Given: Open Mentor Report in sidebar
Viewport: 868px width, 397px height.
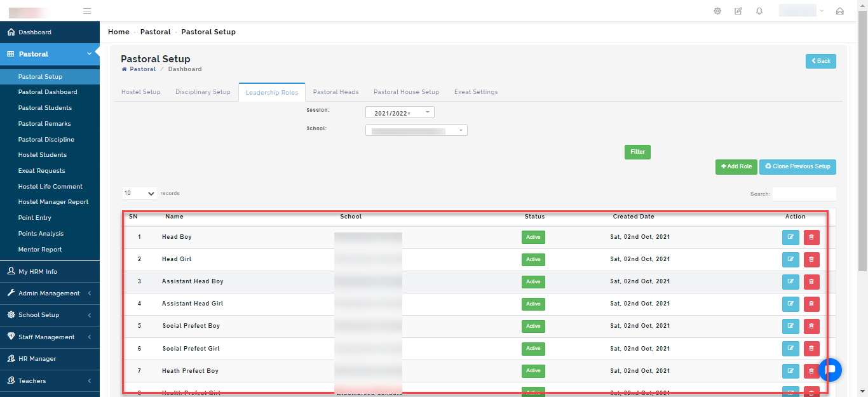Looking at the screenshot, I should [50, 250].
